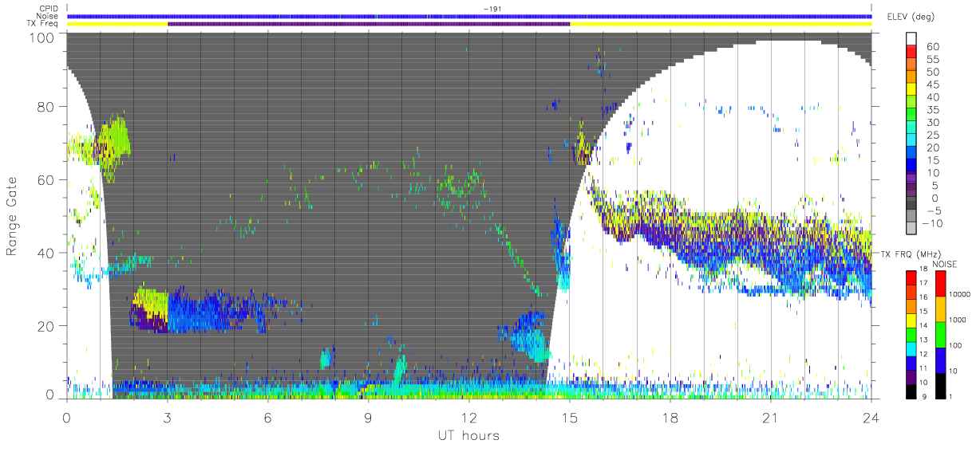The width and height of the screenshot is (980, 452).
Task: Pick the black 9-10 MHz swatch in TX FRQ legend
Action: 912,390
